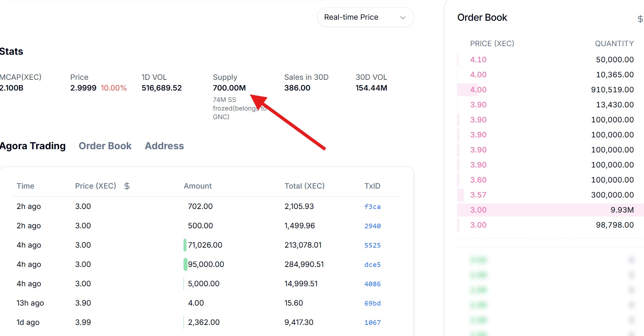Open transaction link 69bd
The height and width of the screenshot is (336, 644).
pos(372,303)
